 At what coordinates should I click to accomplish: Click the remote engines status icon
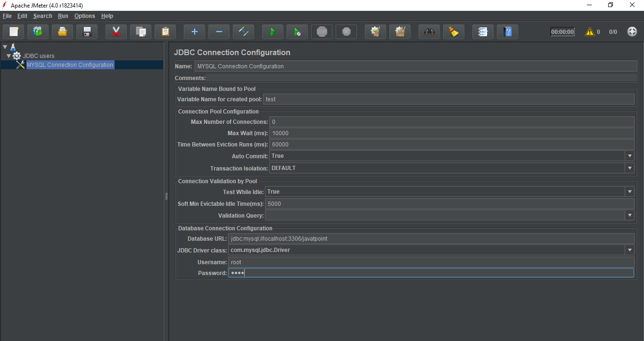coord(632,32)
